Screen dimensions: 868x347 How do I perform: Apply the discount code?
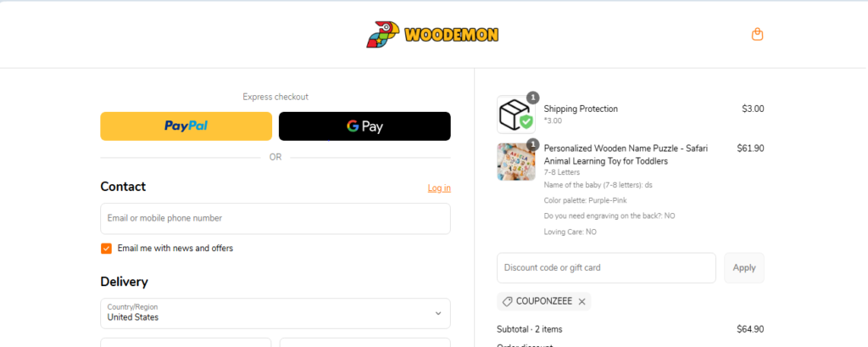pos(744,268)
